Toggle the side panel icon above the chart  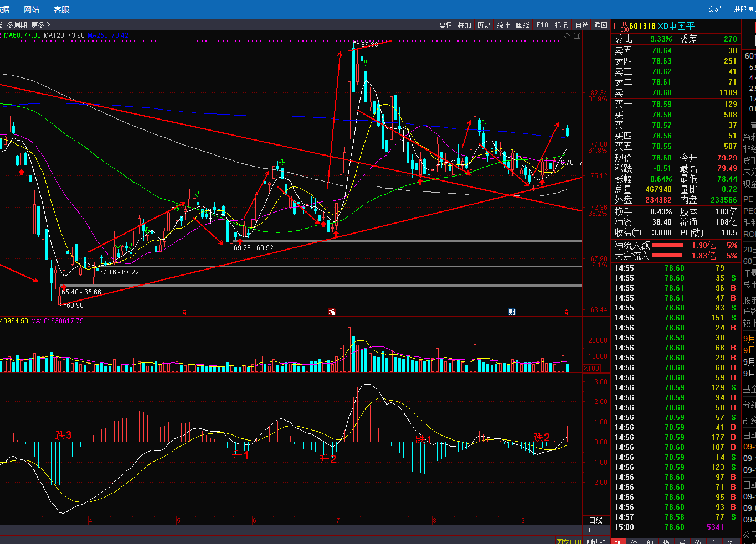pyautogui.click(x=578, y=35)
